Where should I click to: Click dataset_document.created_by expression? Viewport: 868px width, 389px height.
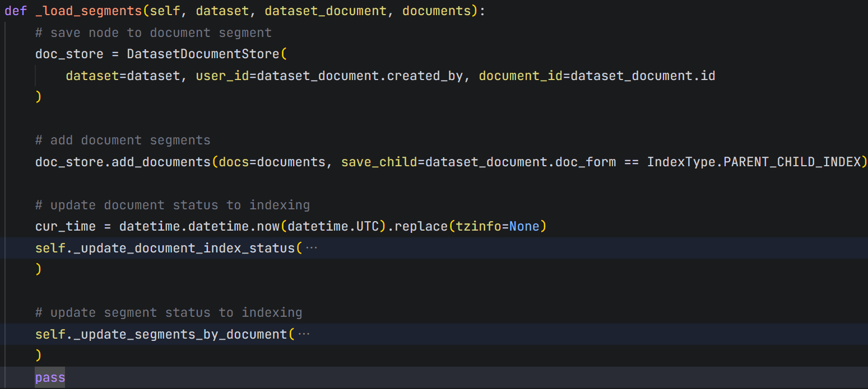(x=360, y=76)
